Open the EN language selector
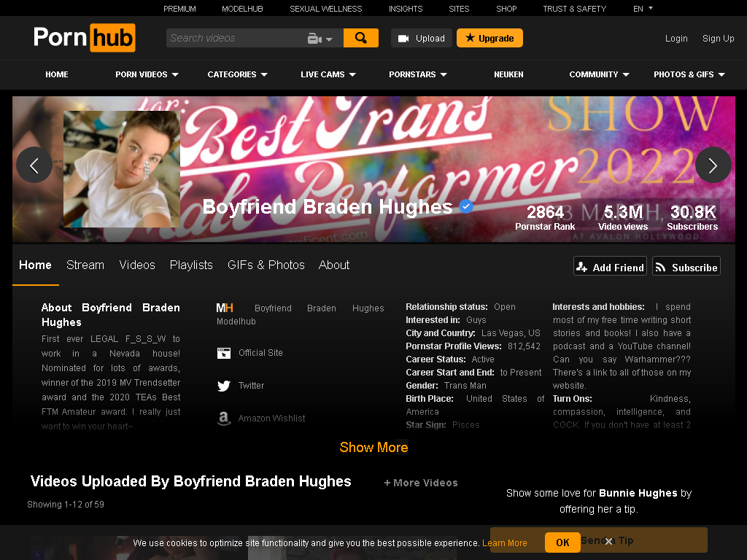This screenshot has height=560, width=747. pos(643,9)
